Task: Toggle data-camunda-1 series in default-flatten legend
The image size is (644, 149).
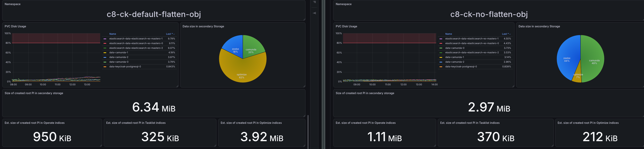Action: point(119,53)
